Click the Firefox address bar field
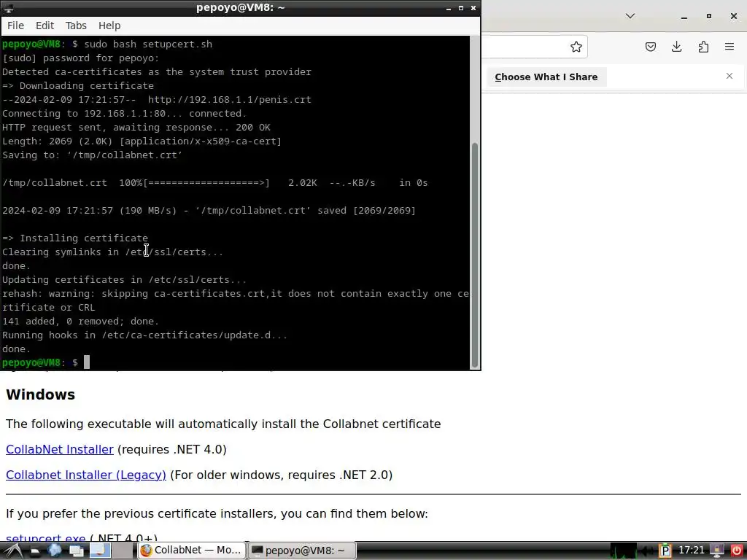The height and width of the screenshot is (560, 747). click(534, 47)
